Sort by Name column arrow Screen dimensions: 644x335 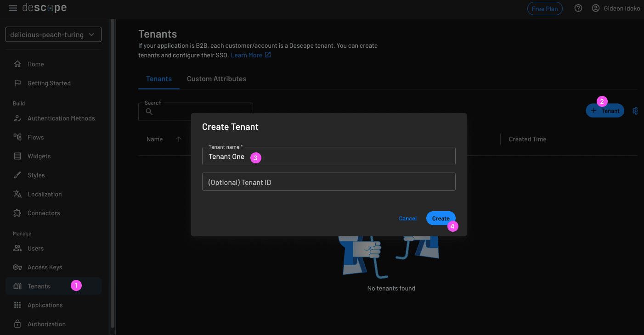[x=179, y=139]
